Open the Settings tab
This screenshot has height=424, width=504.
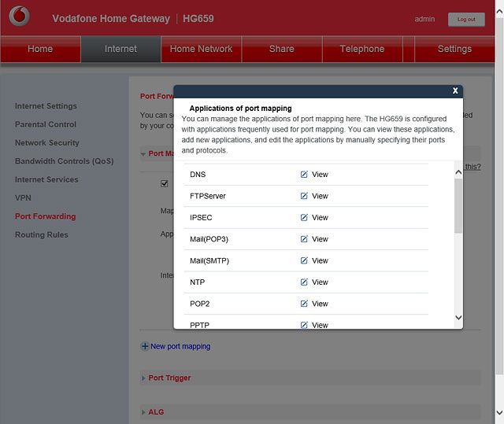click(454, 49)
